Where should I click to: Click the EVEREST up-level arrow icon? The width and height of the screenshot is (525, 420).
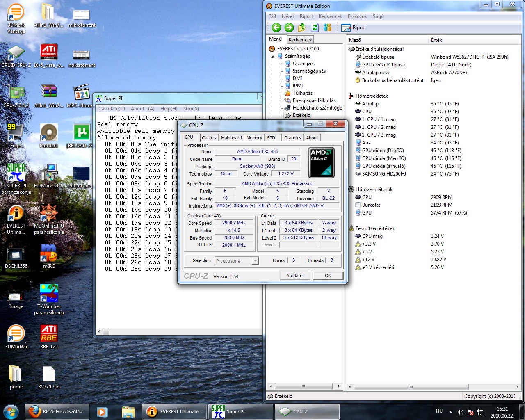pyautogui.click(x=302, y=27)
